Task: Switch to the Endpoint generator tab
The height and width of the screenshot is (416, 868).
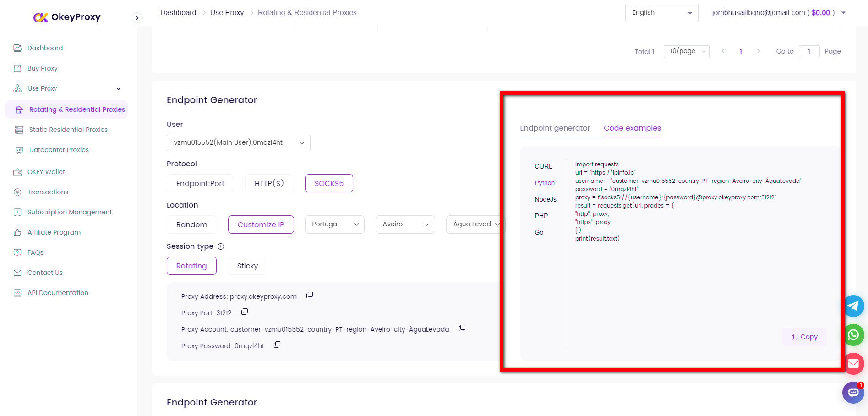Action: (555, 128)
